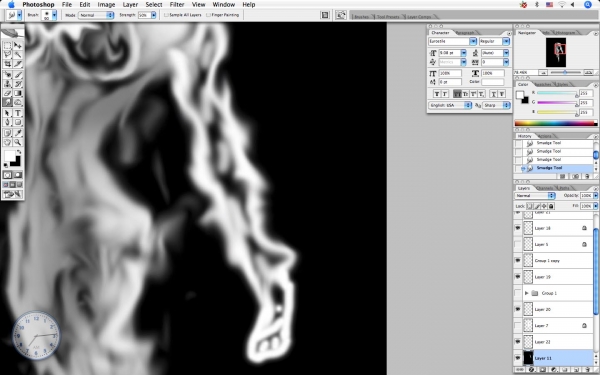The image size is (600, 375).
Task: Create new snapshot in History panel
Action: [576, 176]
